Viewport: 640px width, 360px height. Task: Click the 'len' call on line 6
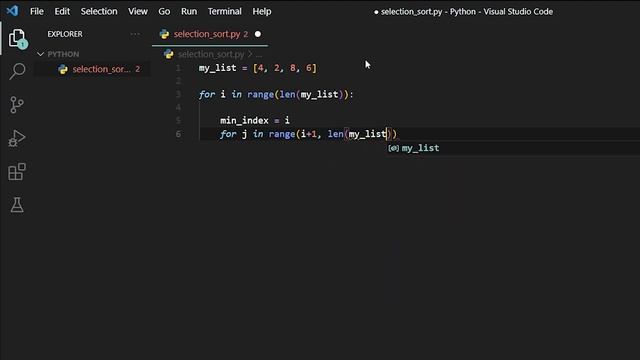point(336,134)
